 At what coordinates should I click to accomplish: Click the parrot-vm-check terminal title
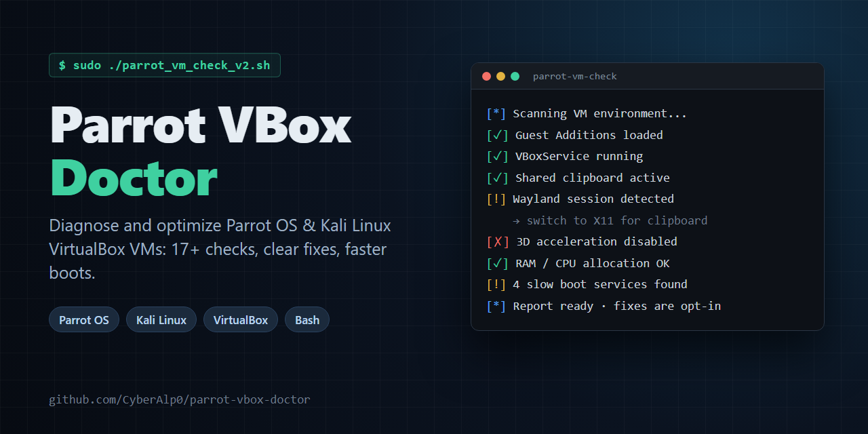[x=575, y=76]
